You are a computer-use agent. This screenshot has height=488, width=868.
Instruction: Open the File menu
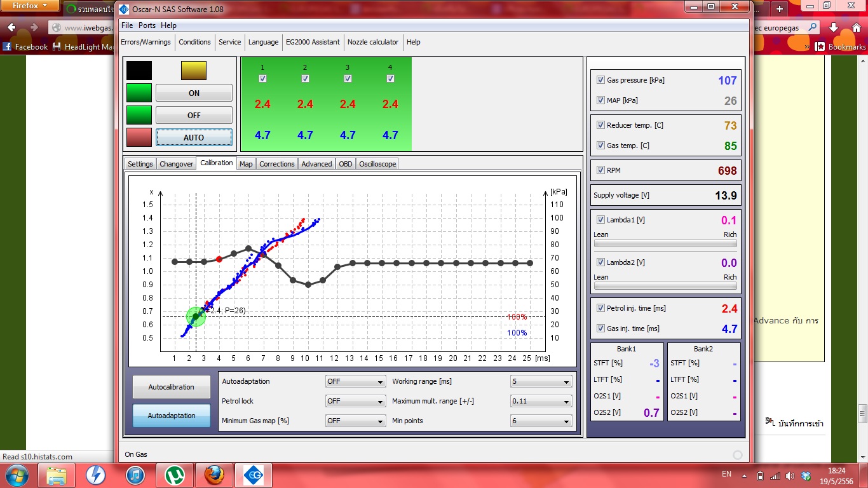click(127, 25)
